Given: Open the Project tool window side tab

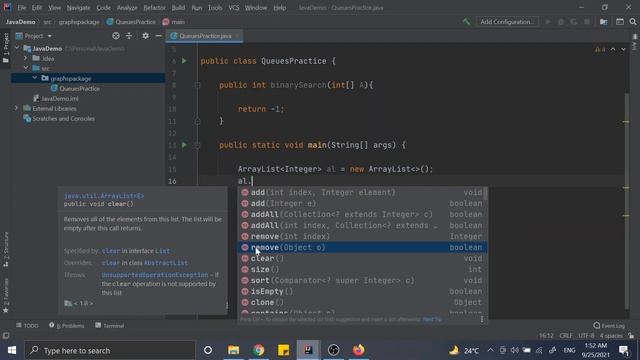Looking at the screenshot, I should point(6,48).
